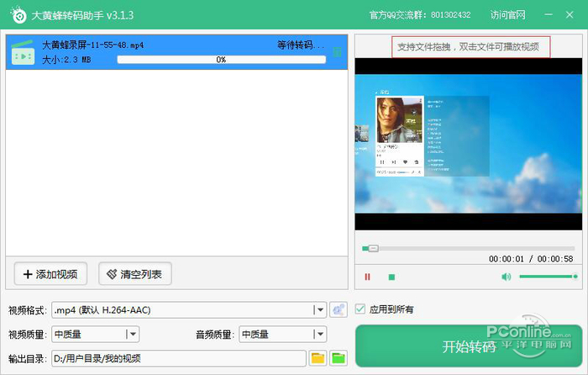Click the bee app logo icon
588x375 pixels.
click(18, 15)
